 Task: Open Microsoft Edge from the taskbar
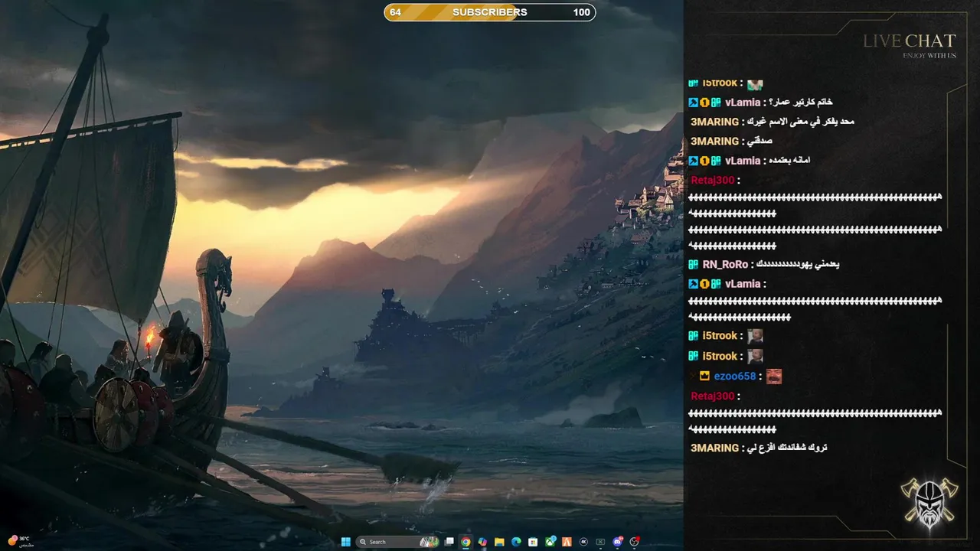(516, 542)
